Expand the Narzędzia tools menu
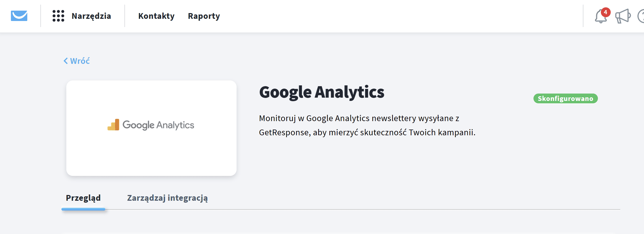The height and width of the screenshot is (234, 644). (91, 16)
